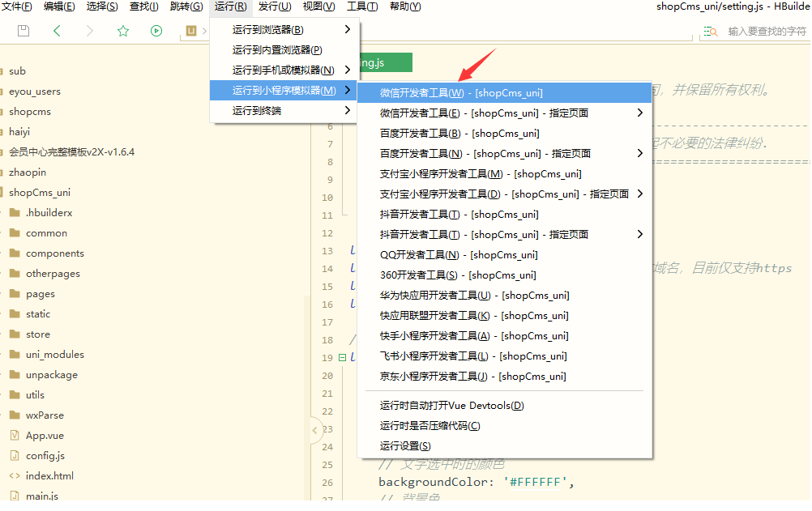The width and height of the screenshot is (812, 511).
Task: Open the 文件(F) menu
Action: click(x=17, y=6)
